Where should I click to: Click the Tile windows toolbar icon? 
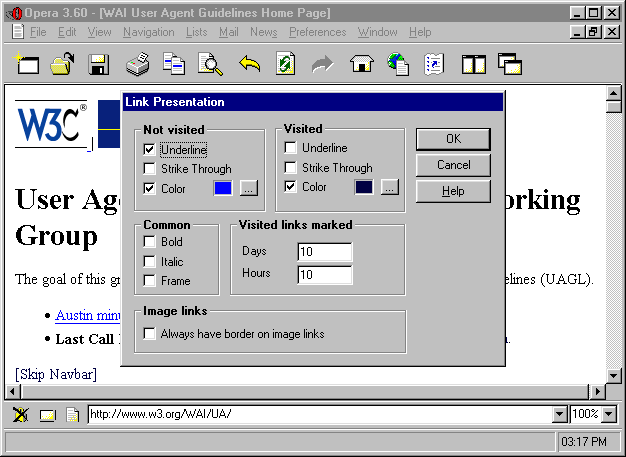click(473, 65)
